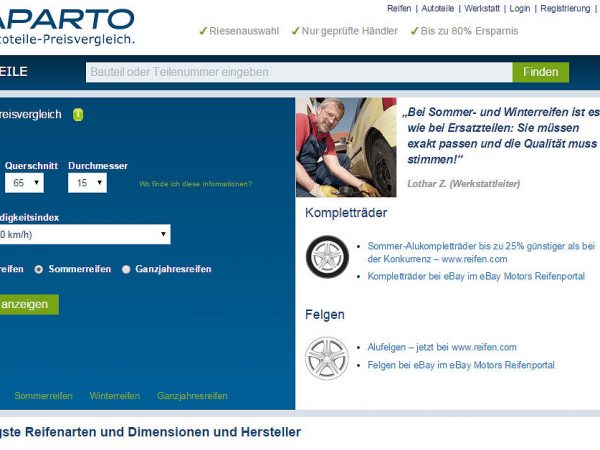The width and height of the screenshot is (600, 450).
Task: Click the PARTO logo
Action: tap(66, 26)
